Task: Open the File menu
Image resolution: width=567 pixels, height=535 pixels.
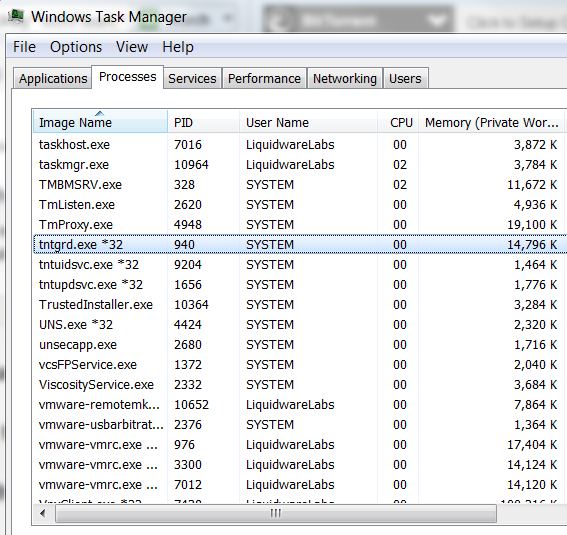Action: [24, 47]
